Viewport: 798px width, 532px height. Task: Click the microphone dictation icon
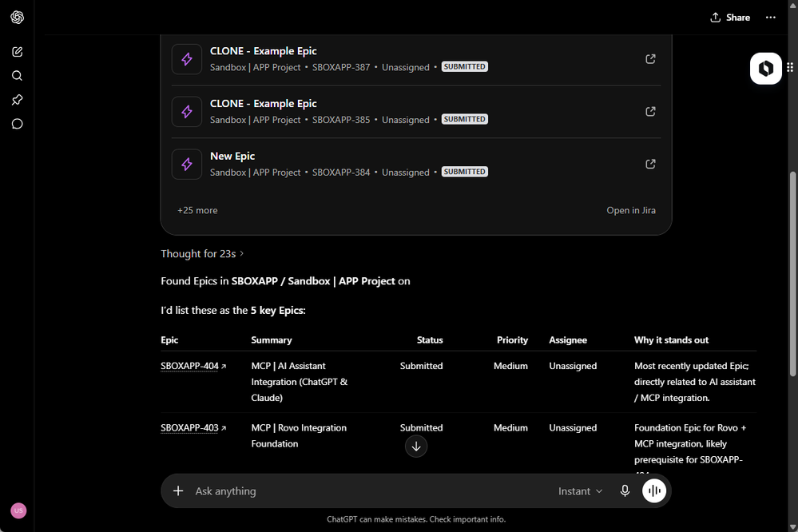click(625, 490)
